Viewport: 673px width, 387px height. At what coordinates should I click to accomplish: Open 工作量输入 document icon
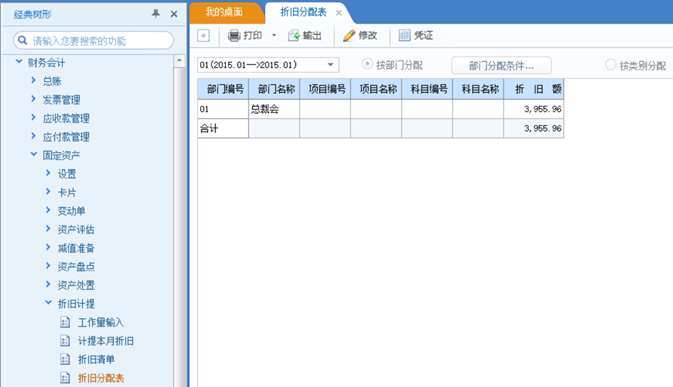(65, 322)
